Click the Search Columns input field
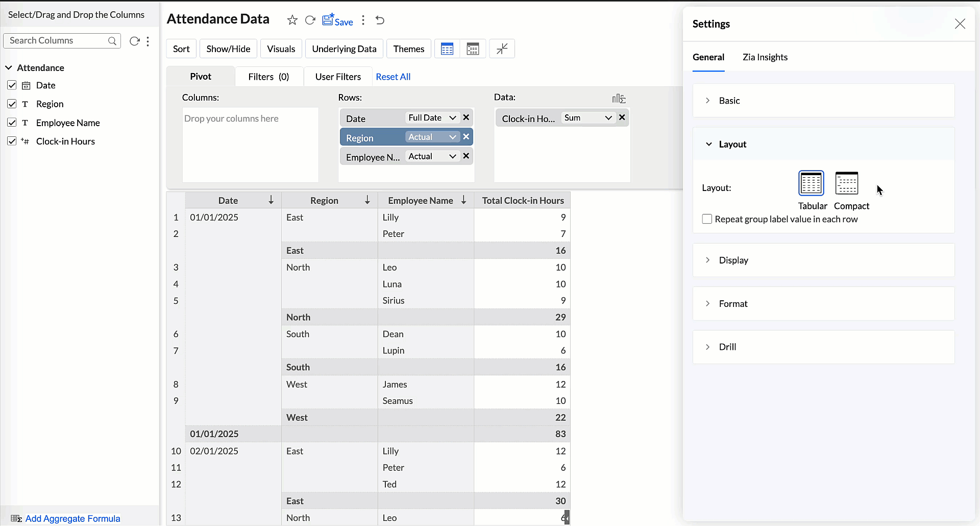 [56, 41]
